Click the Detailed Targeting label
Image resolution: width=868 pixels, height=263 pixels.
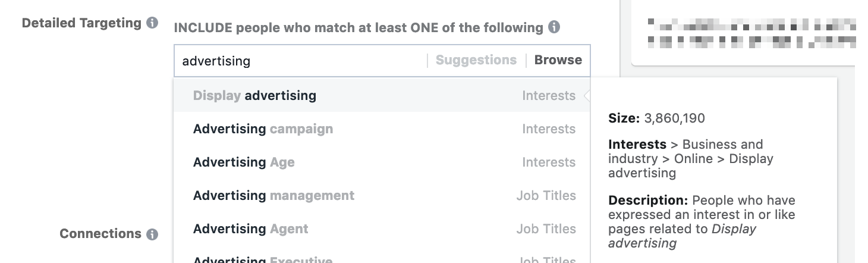click(82, 23)
